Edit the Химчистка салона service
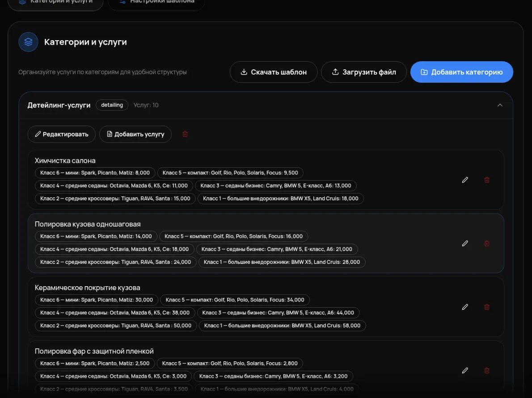The height and width of the screenshot is (398, 532). [x=465, y=180]
